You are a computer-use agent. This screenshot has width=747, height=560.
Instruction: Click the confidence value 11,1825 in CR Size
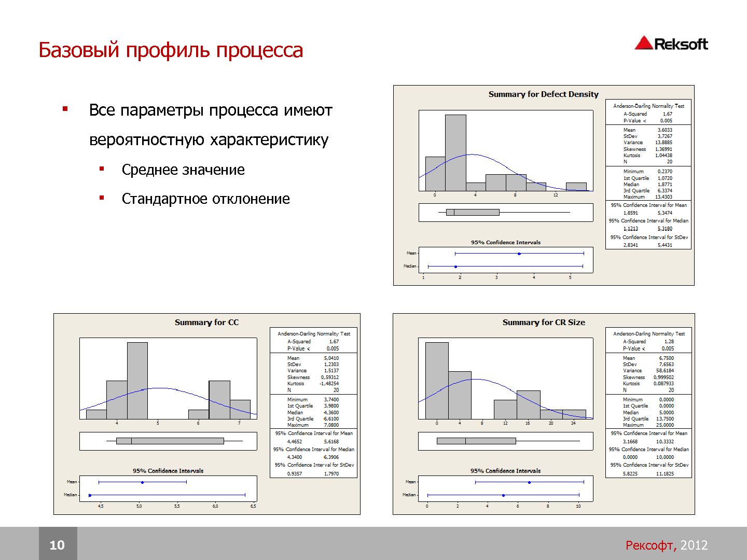click(666, 473)
